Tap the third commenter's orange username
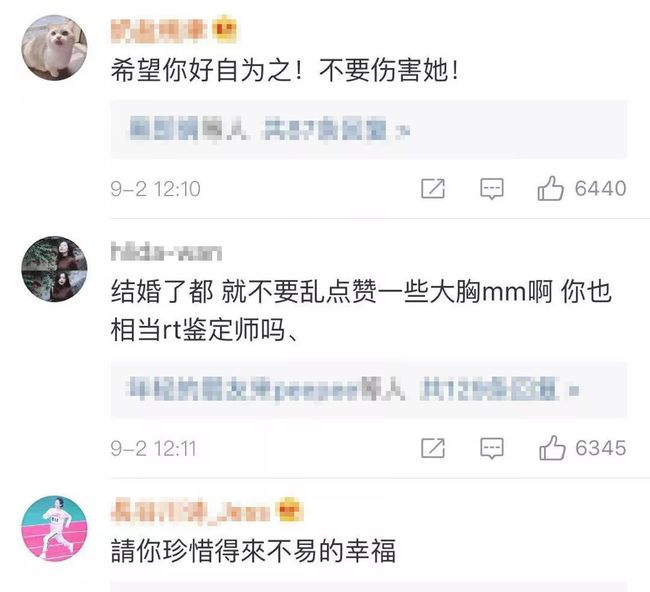 click(190, 511)
